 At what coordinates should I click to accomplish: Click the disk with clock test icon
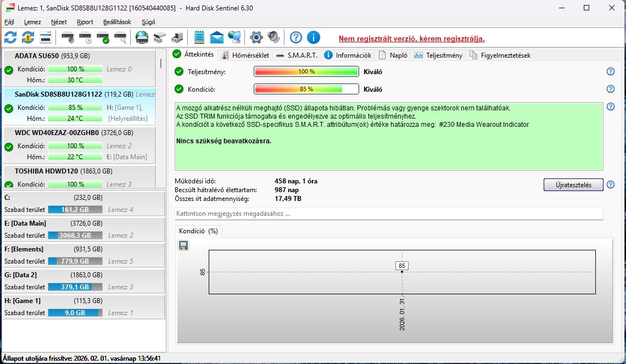(x=85, y=37)
